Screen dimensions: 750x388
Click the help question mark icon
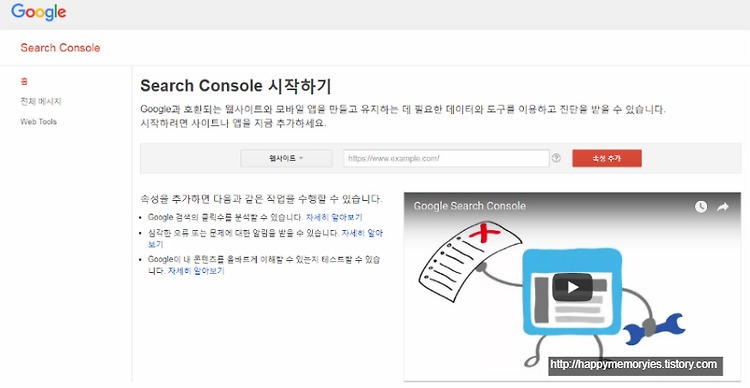click(556, 158)
